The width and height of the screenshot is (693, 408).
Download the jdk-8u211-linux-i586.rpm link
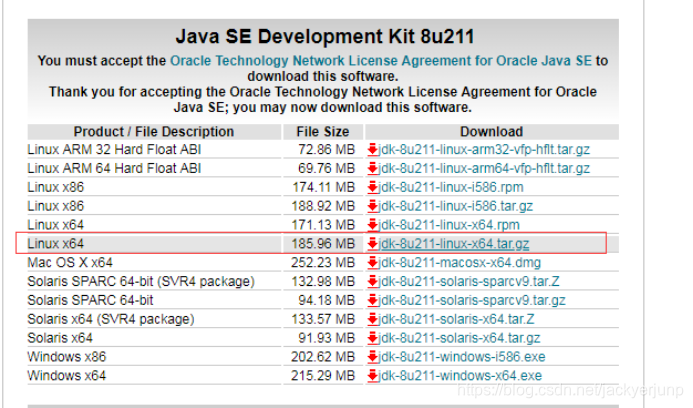coord(451,187)
